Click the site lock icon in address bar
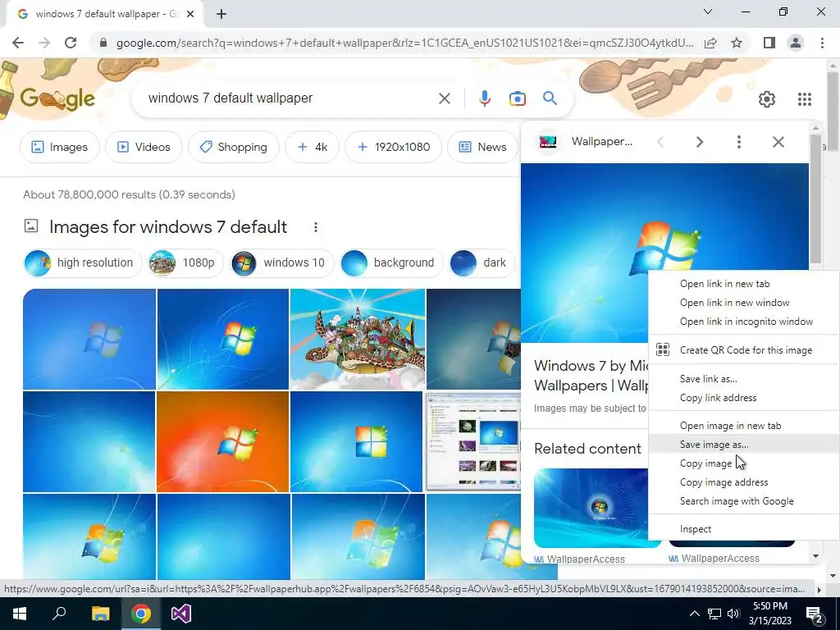The width and height of the screenshot is (840, 630). click(103, 43)
